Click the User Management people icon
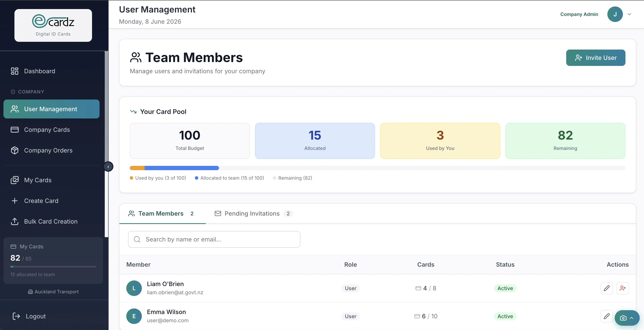Viewport: 644px width, 330px height. point(14,109)
